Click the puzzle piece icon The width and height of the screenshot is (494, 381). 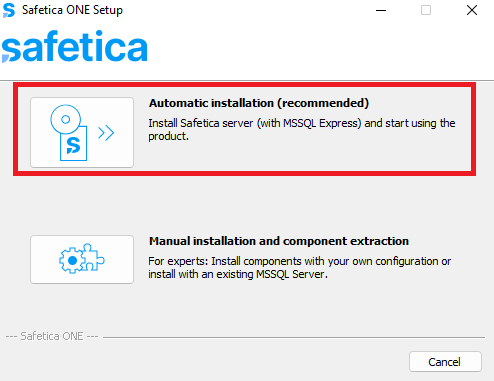tap(91, 257)
